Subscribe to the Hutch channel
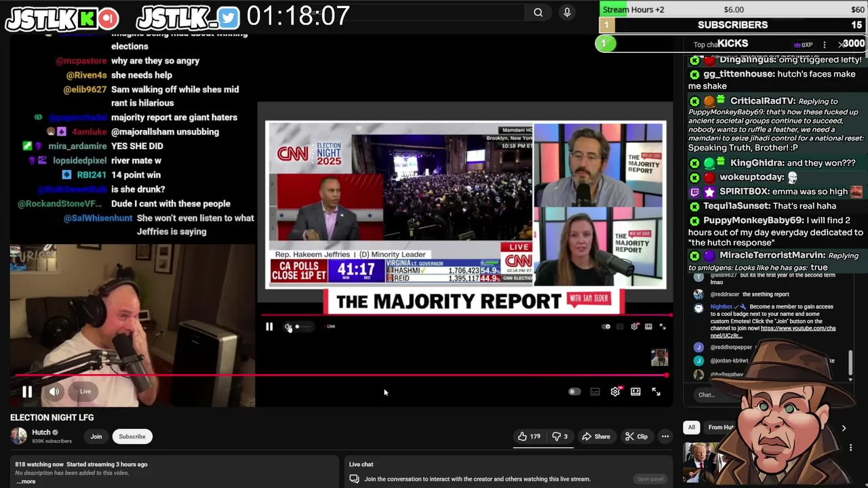The width and height of the screenshot is (868, 488). pos(132,436)
